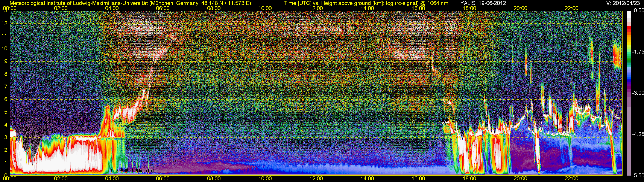
Task: Click the 18:00 label on the top time axis
Action: pyautogui.click(x=469, y=8)
